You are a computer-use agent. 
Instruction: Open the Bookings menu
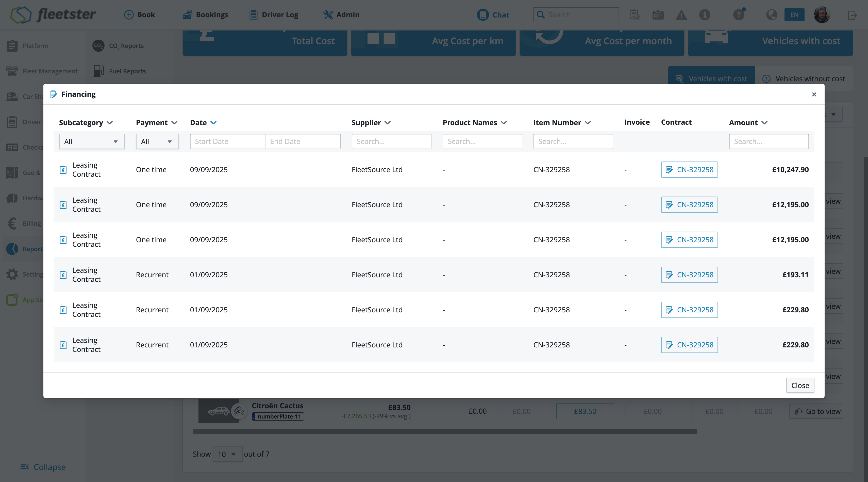click(x=206, y=15)
